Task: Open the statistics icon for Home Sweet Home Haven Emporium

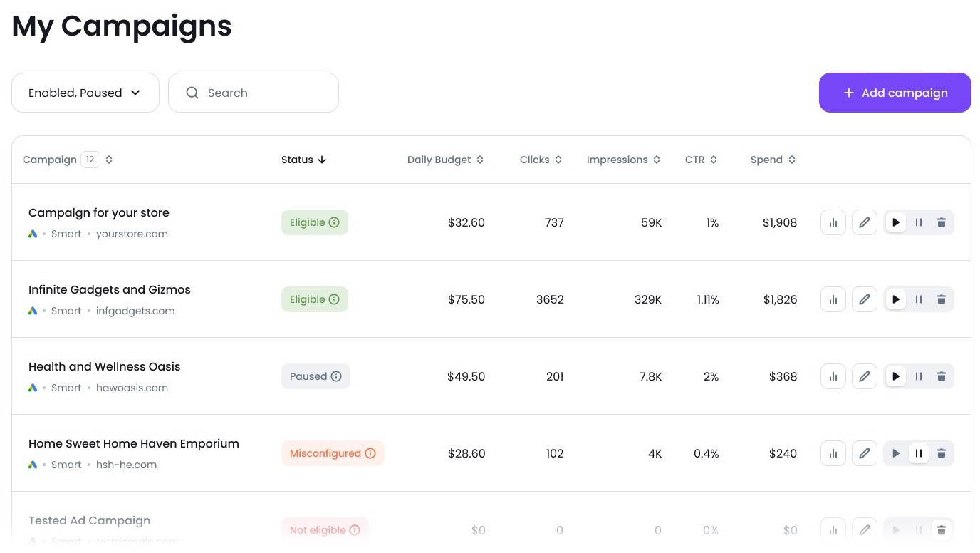Action: (x=833, y=453)
